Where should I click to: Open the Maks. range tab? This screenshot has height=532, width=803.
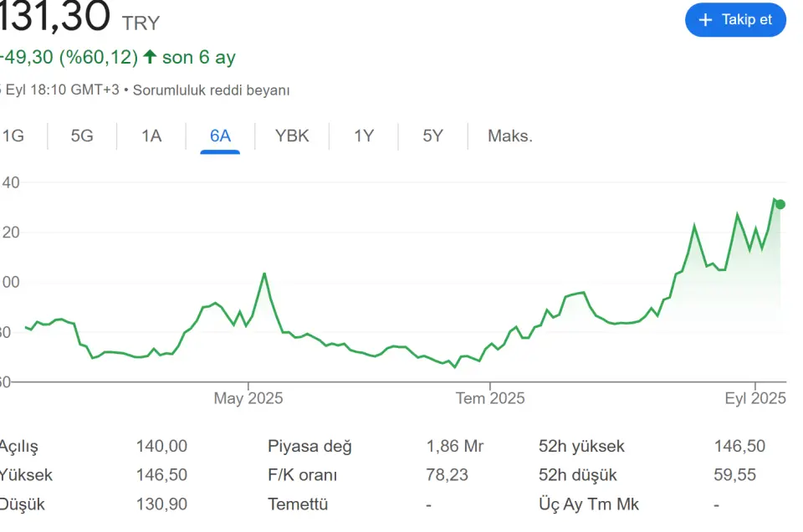point(510,136)
